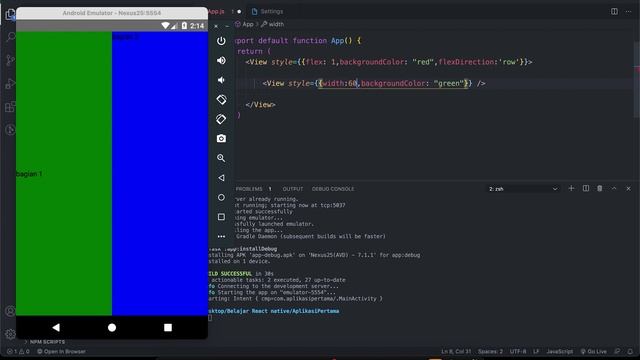Open editor More Actions menu
Viewport: 640px width, 360px height.
pos(629,11)
